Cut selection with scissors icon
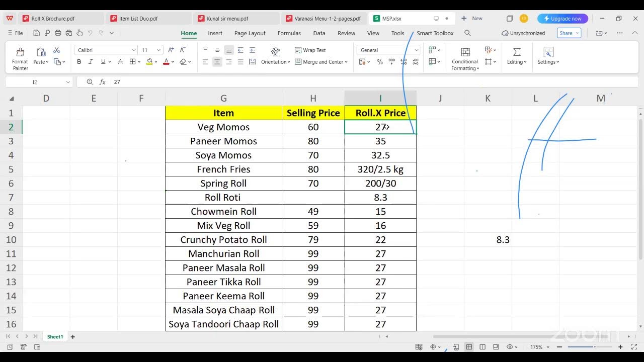This screenshot has width=644, height=362. pos(56,50)
